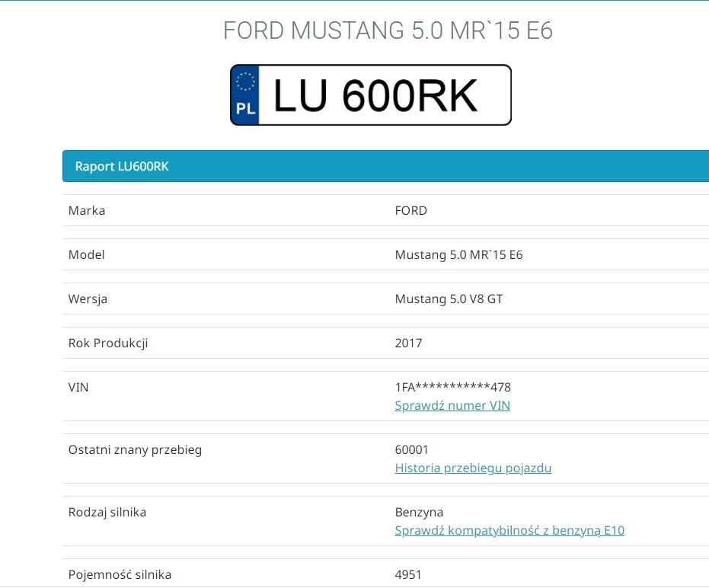709x588 pixels.
Task: Click the mileage value '60001'
Action: click(x=411, y=449)
